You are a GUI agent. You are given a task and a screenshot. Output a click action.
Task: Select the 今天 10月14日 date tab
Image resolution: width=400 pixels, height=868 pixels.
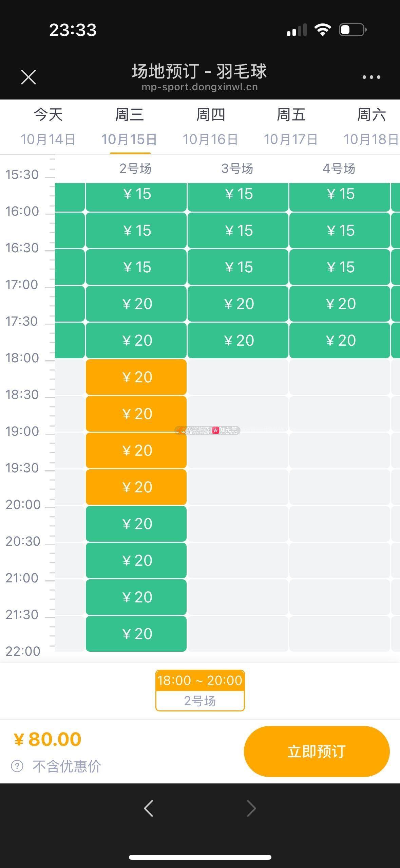48,127
